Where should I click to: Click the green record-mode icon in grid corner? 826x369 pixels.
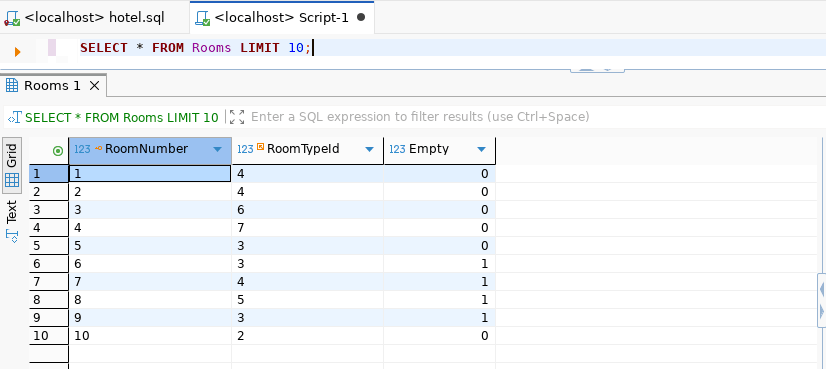click(x=58, y=151)
